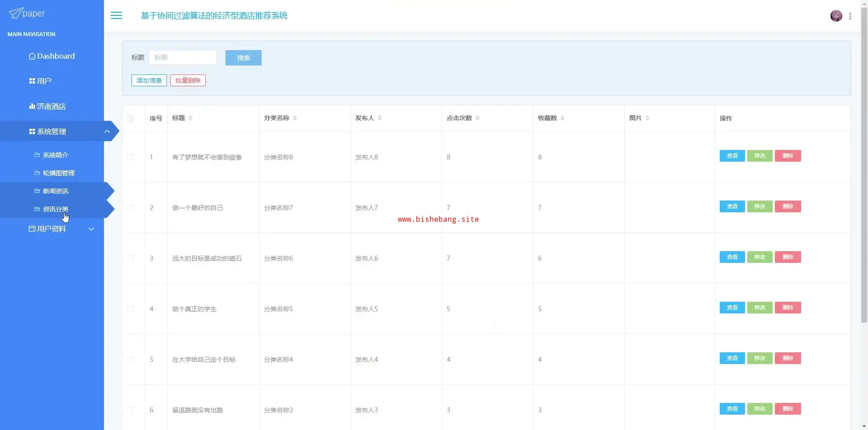
Task: Open Dashboard from the sidebar
Action: pyautogui.click(x=52, y=56)
